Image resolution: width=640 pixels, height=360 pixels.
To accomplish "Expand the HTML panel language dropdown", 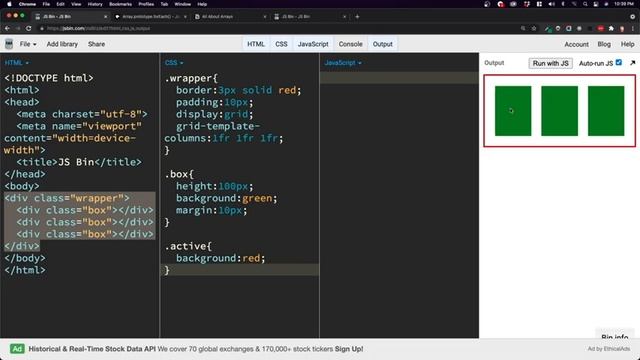I will 17,63.
